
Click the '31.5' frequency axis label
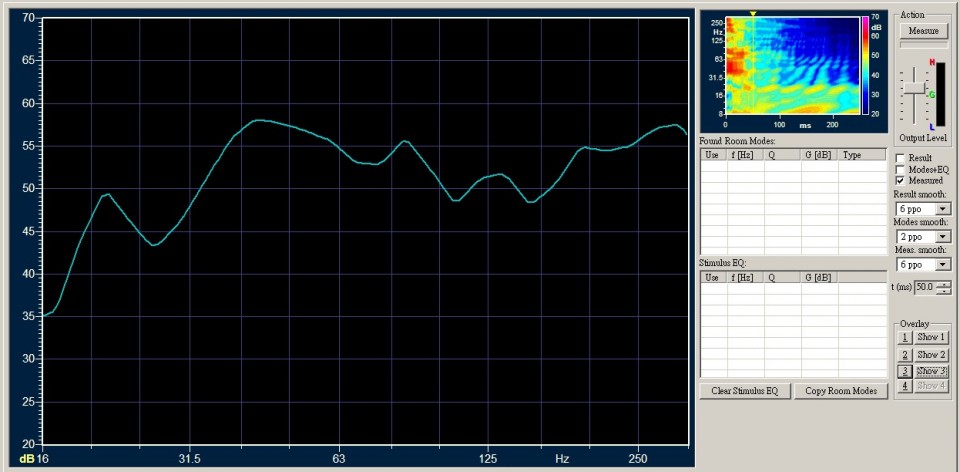(x=190, y=459)
